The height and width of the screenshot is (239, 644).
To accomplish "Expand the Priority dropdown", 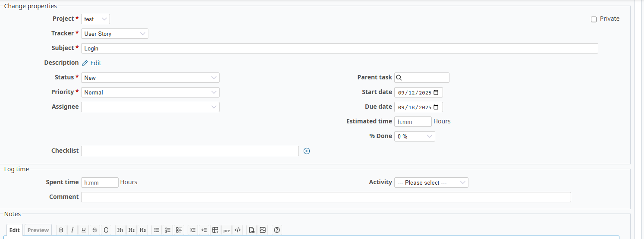I will [150, 92].
